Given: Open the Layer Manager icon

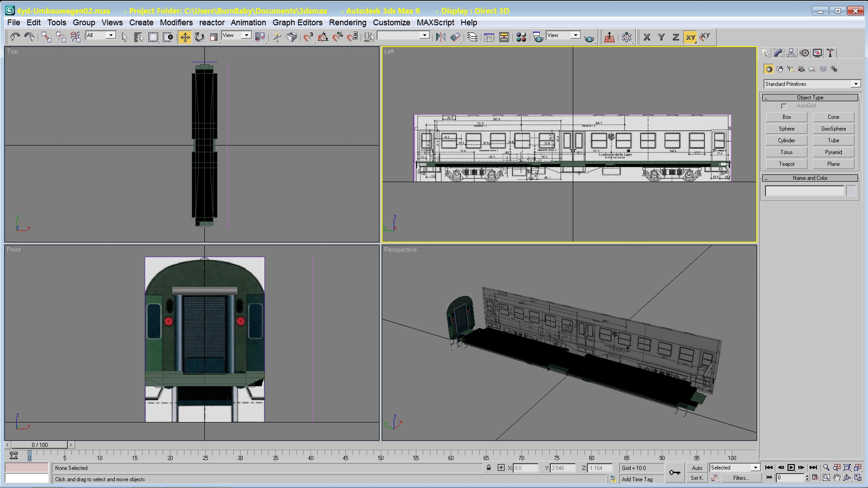Looking at the screenshot, I should click(472, 37).
